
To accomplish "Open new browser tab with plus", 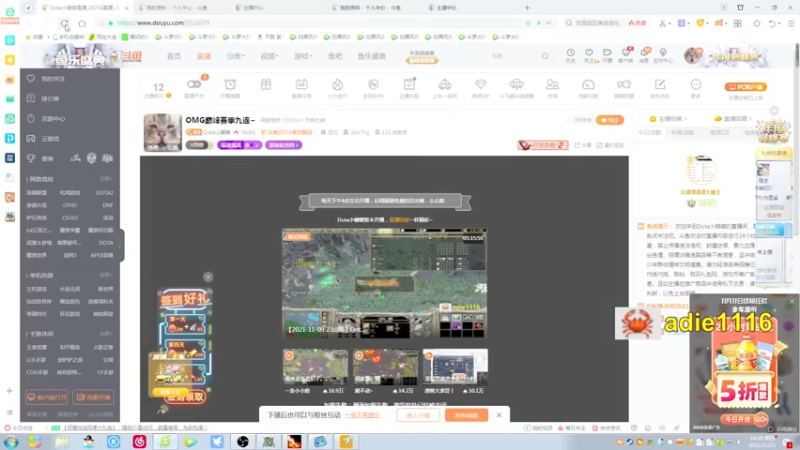I will pos(528,8).
